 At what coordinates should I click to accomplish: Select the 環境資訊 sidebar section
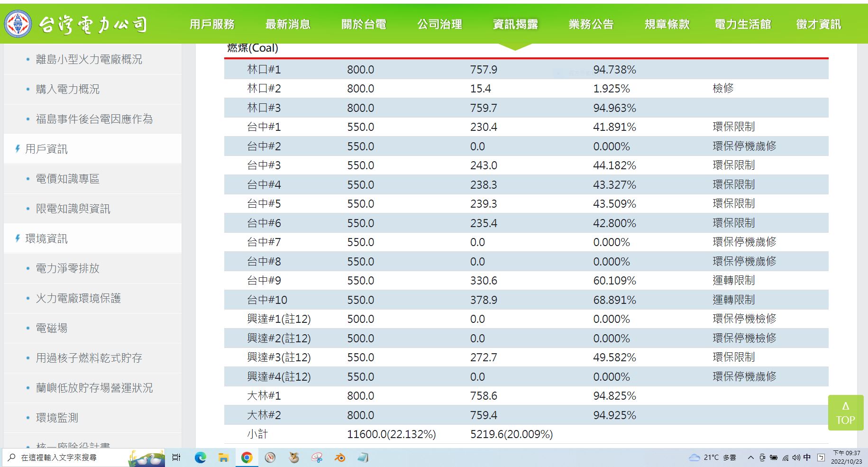[46, 238]
